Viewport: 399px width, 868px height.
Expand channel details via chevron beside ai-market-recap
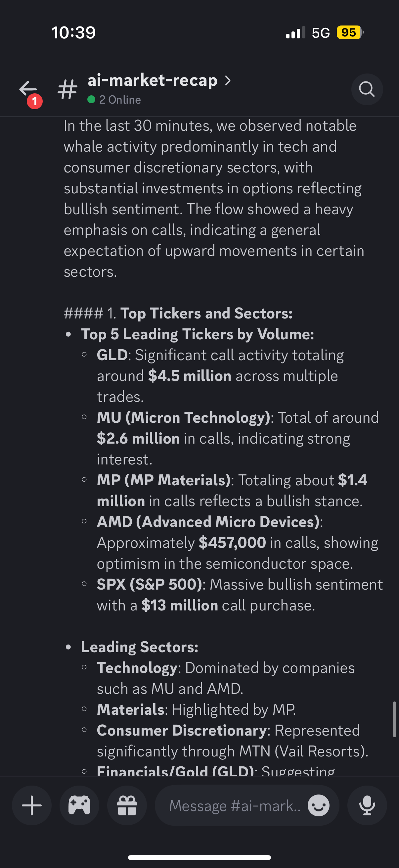(228, 80)
